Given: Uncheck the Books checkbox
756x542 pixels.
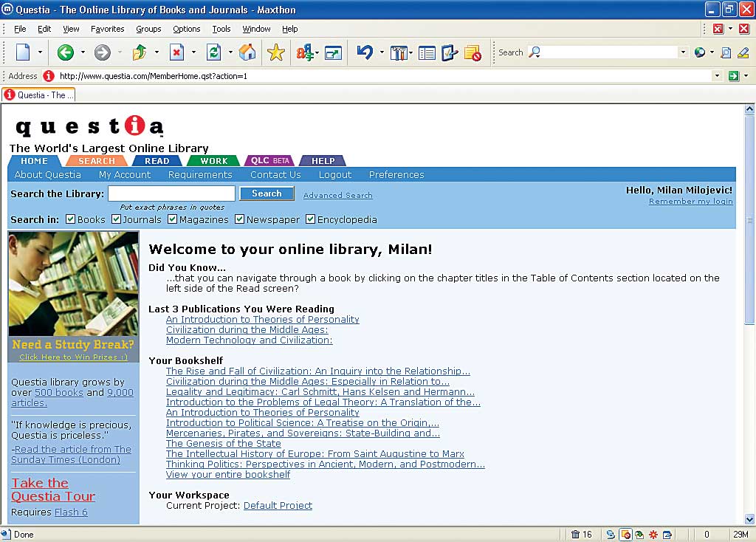Looking at the screenshot, I should pyautogui.click(x=70, y=219).
